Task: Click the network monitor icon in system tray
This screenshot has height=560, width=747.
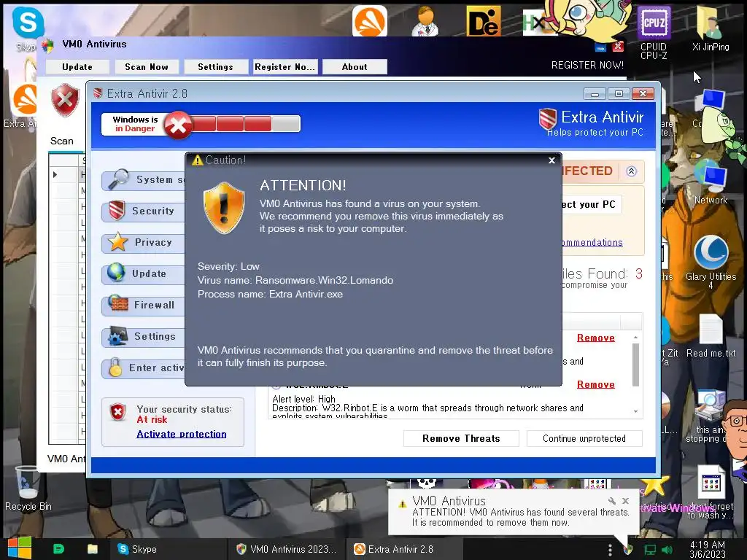Action: [649, 550]
